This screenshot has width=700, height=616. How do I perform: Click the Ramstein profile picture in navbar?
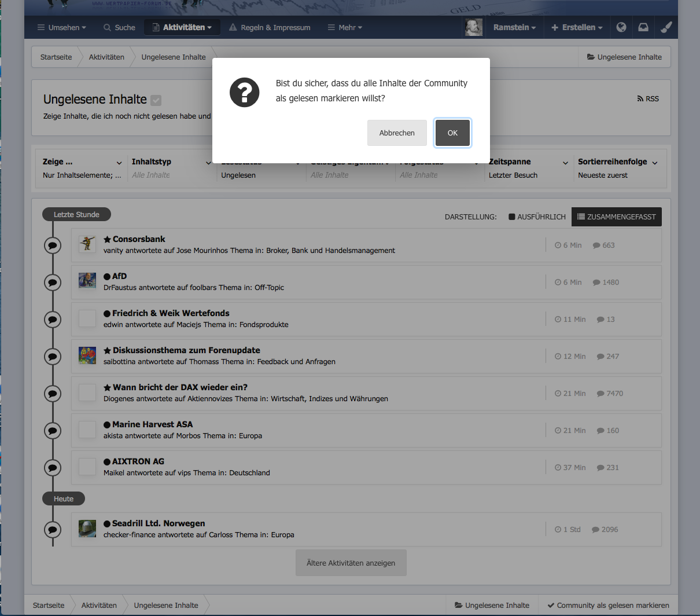pos(473,27)
